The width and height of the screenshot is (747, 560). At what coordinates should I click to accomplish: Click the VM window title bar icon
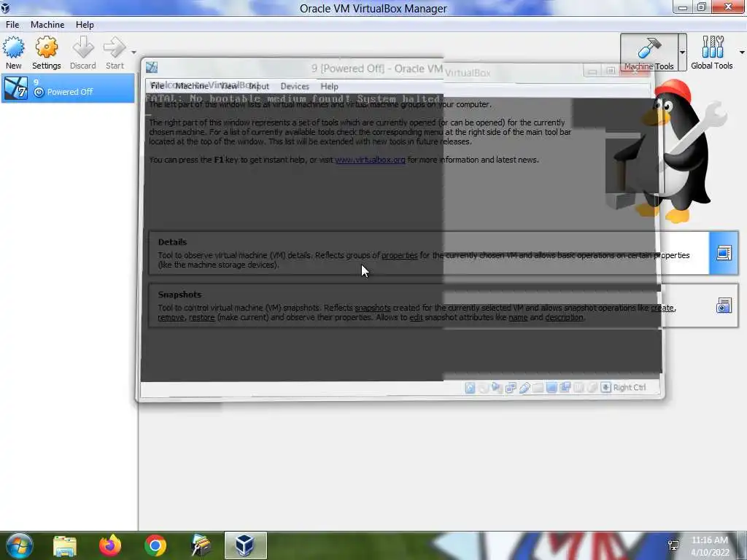(x=152, y=68)
